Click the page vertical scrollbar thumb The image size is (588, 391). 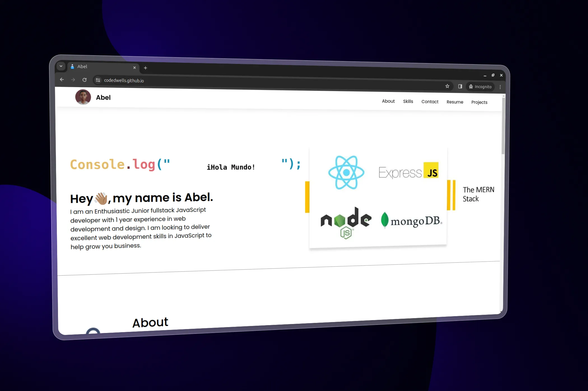(503, 125)
